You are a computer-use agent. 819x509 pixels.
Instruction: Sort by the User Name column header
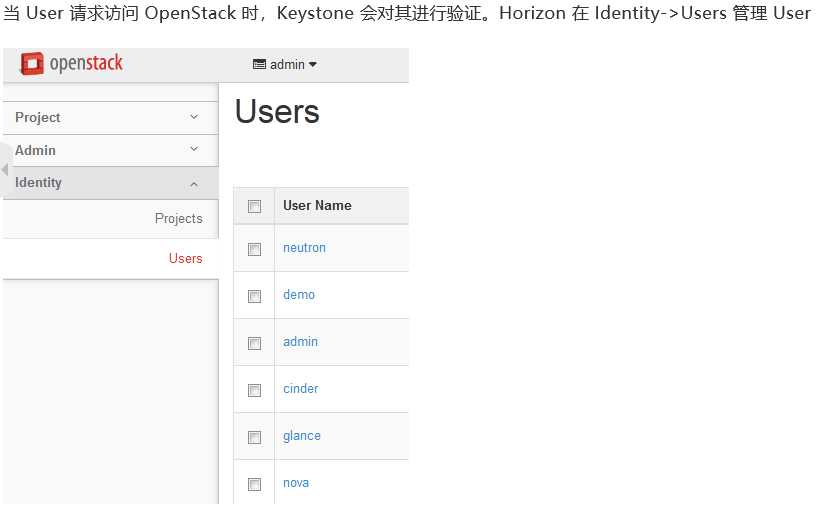tap(317, 205)
